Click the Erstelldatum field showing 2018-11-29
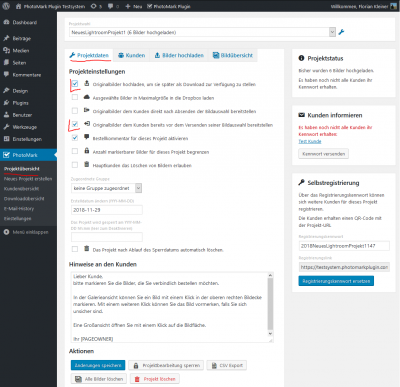The height and width of the screenshot is (387, 400). 107,210
